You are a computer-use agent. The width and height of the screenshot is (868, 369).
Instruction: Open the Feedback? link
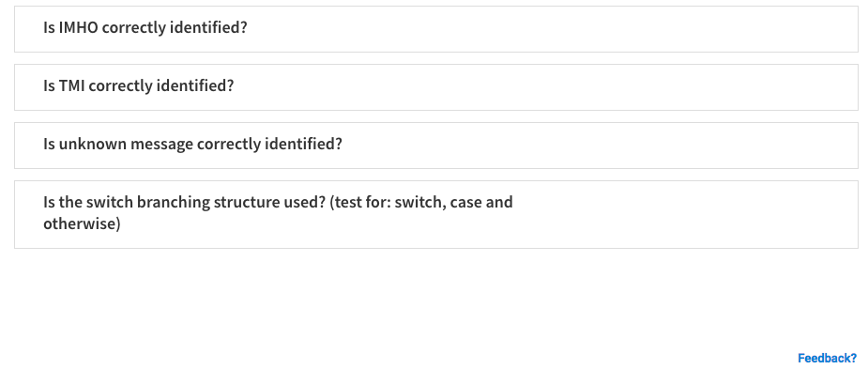tap(827, 358)
